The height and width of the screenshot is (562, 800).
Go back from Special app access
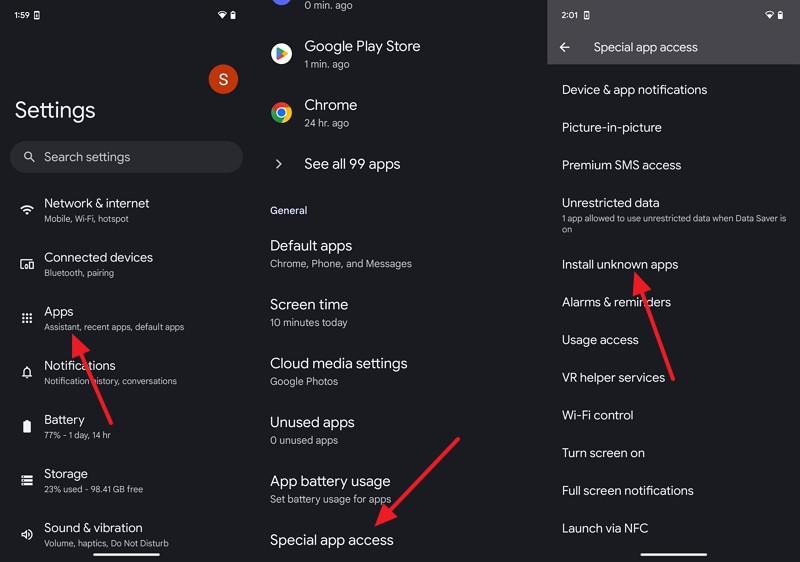[x=564, y=47]
